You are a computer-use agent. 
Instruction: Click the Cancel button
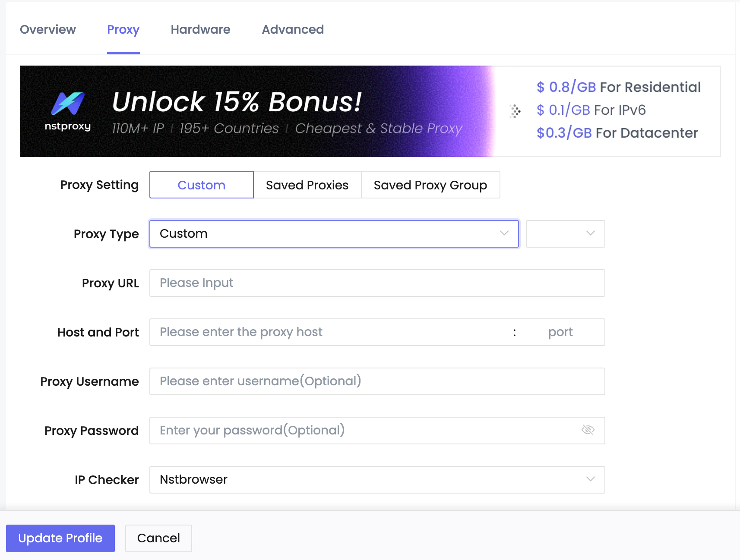tap(158, 538)
